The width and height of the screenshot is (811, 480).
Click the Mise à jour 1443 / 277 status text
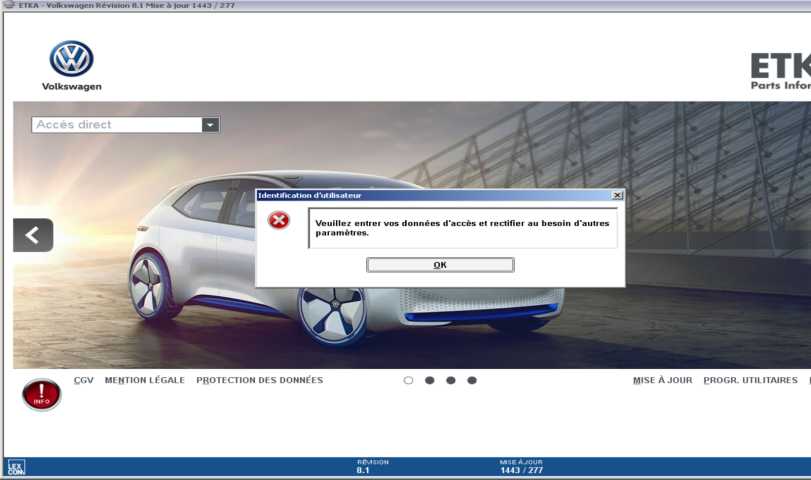(521, 467)
